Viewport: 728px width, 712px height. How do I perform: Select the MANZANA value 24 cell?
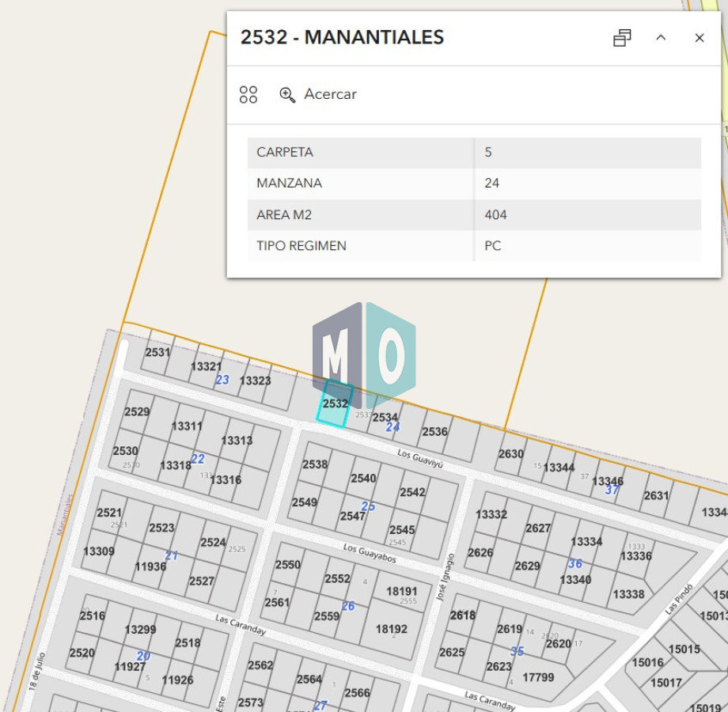(588, 184)
